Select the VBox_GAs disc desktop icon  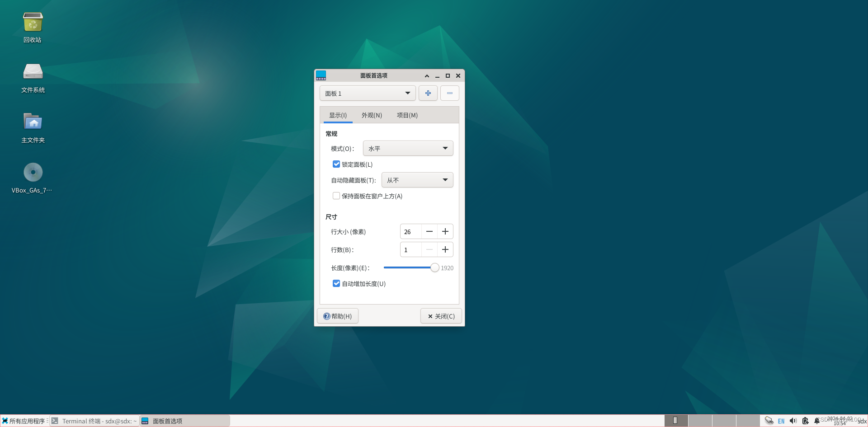coord(33,178)
